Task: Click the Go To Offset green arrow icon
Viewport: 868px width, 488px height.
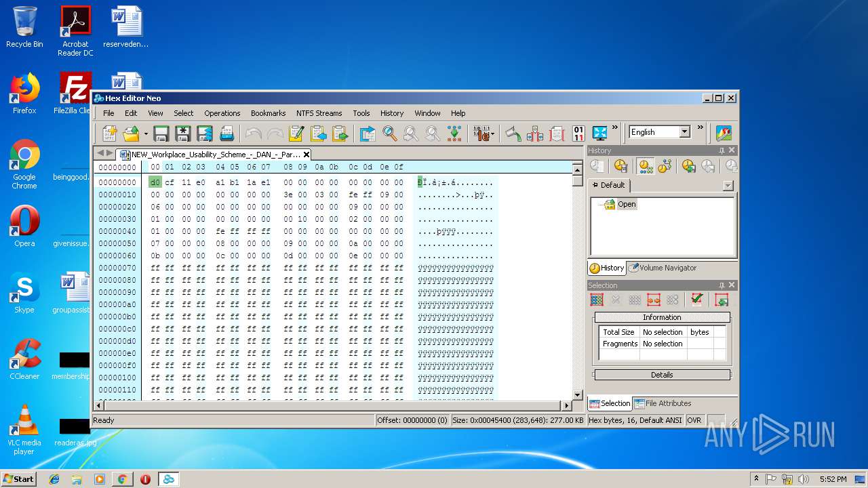Action: click(454, 133)
